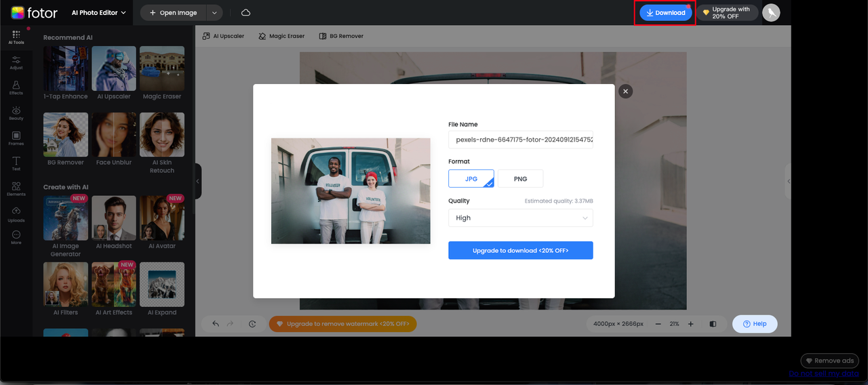This screenshot has height=385, width=868.
Task: Click the AI Upscaler toolbar tab
Action: [223, 36]
